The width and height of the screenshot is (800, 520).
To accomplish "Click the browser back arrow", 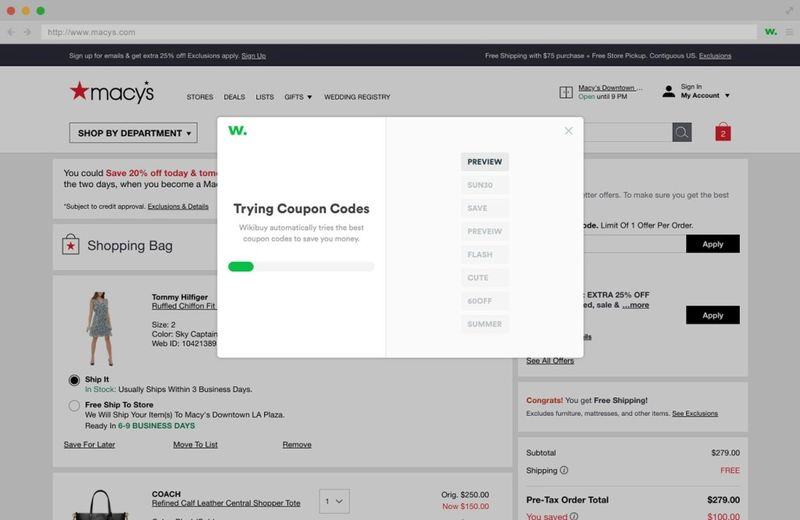I will pos(11,32).
